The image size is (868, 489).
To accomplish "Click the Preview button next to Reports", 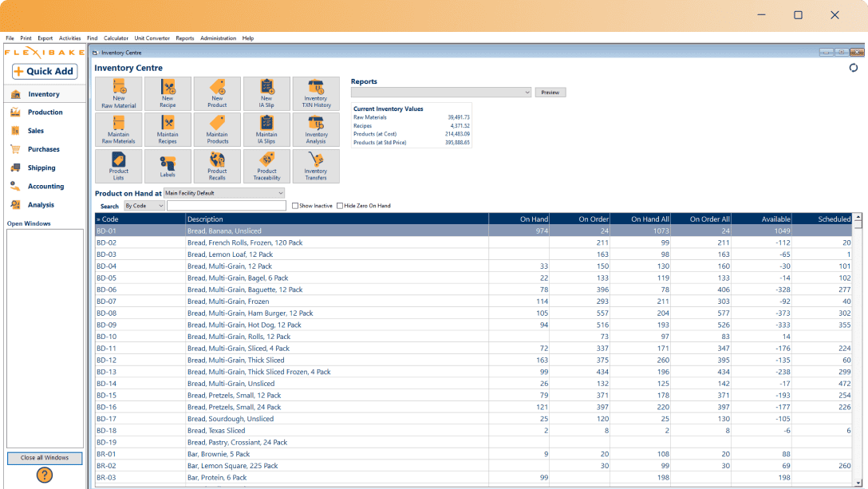I will tap(550, 92).
